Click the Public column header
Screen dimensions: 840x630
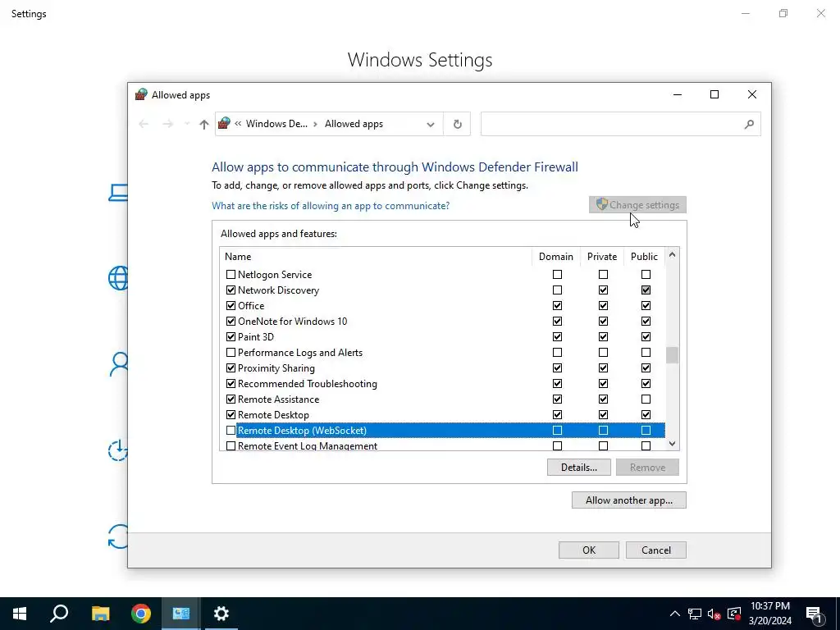pos(644,257)
